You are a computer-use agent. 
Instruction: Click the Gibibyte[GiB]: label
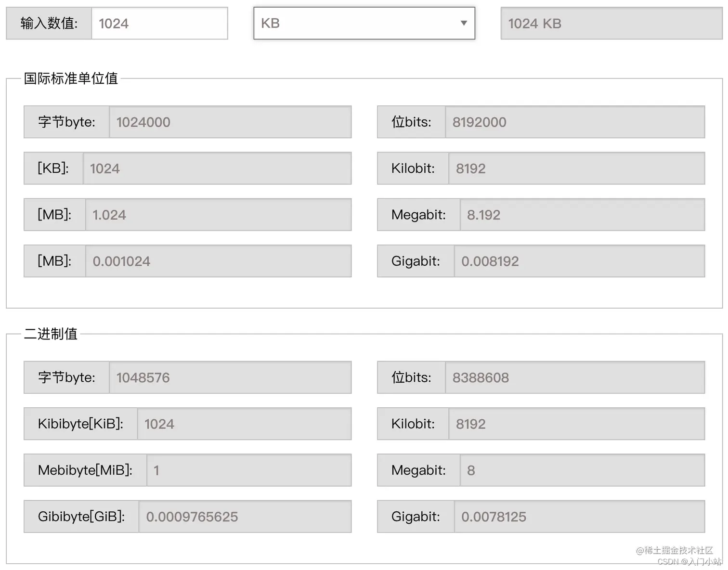[81, 517]
